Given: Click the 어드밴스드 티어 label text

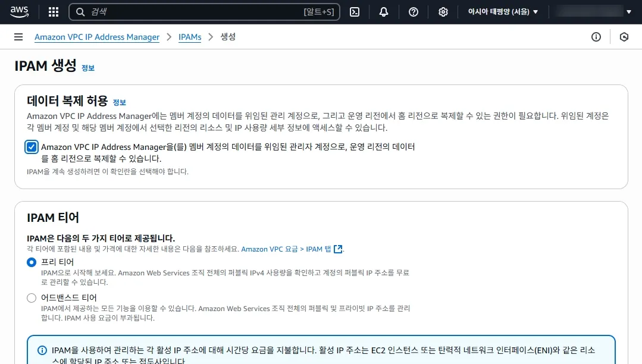Looking at the screenshot, I should pyautogui.click(x=69, y=297).
